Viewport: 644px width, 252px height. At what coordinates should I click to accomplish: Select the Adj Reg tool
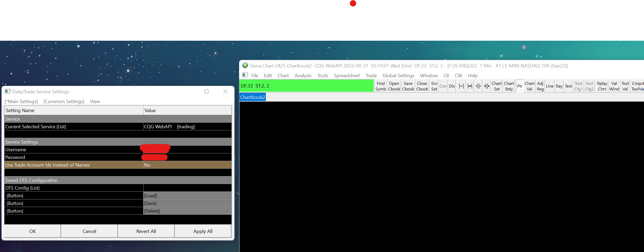(x=540, y=86)
